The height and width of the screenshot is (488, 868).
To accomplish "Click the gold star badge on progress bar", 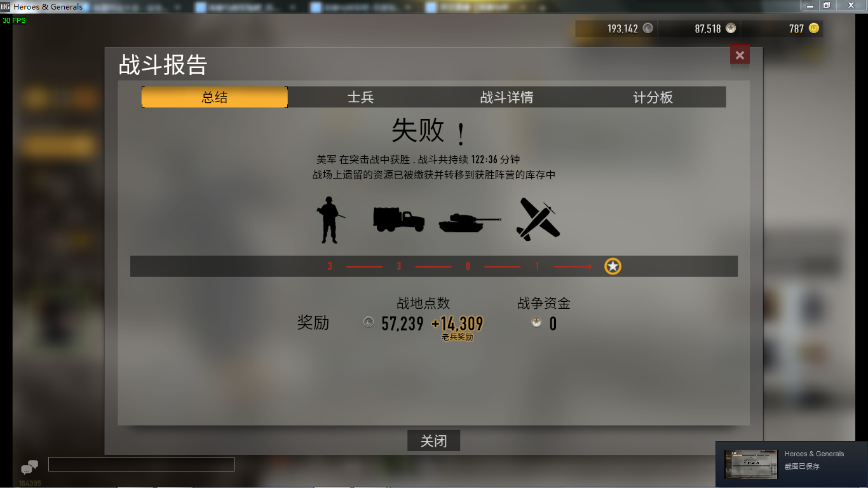I will coord(613,266).
